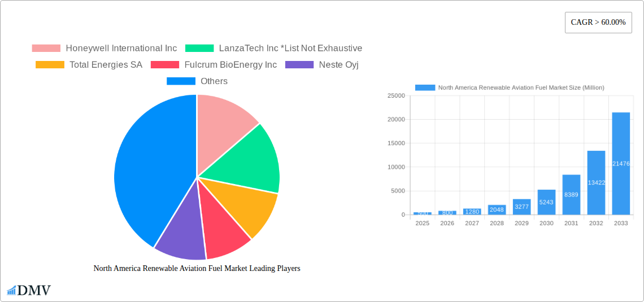This screenshot has width=644, height=302.
Task: Toggle Fulcrum BioEnergy Inc legend label
Action: (231, 65)
